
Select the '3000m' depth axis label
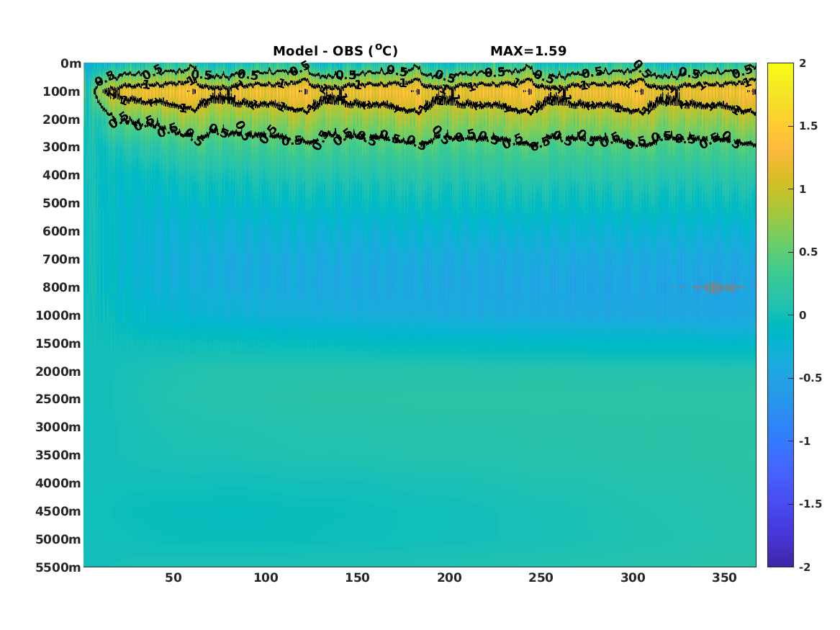coord(58,427)
